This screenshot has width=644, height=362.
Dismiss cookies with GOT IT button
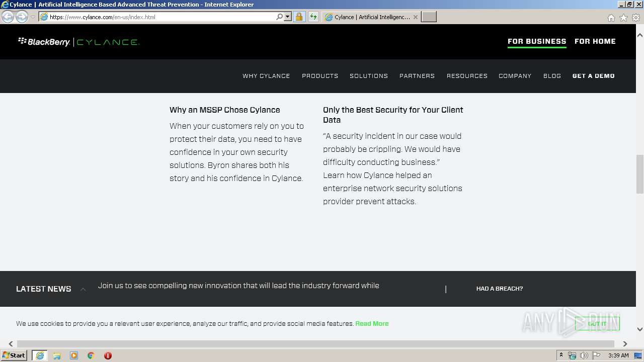[x=597, y=324]
